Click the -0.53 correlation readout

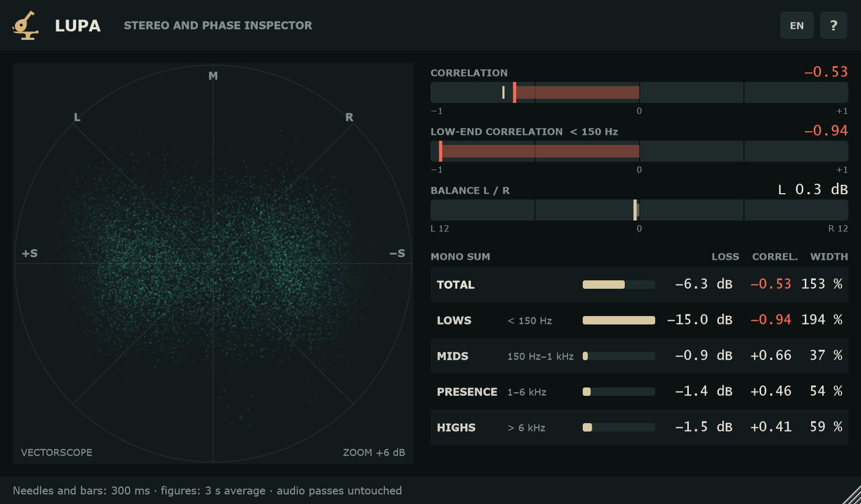826,72
